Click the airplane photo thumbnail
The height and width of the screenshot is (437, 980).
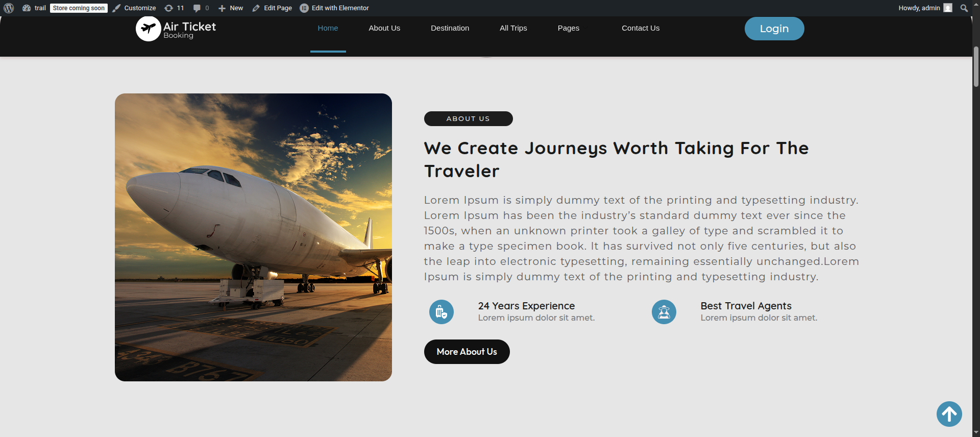[x=253, y=237]
